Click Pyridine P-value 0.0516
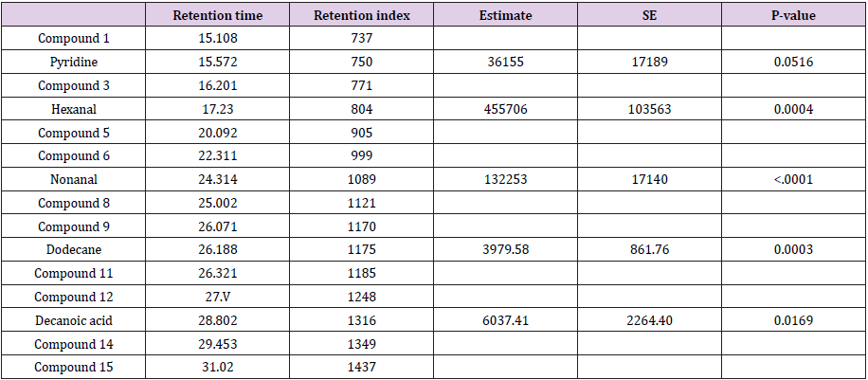 coord(793,62)
